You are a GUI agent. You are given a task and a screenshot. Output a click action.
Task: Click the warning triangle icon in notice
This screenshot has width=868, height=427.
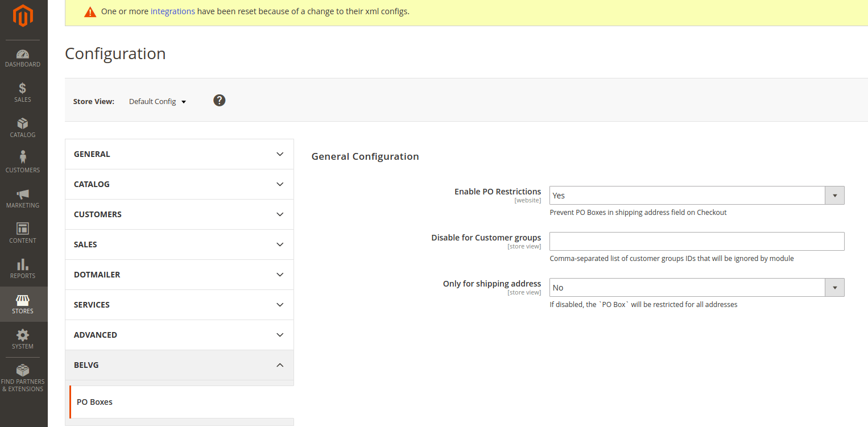click(90, 11)
